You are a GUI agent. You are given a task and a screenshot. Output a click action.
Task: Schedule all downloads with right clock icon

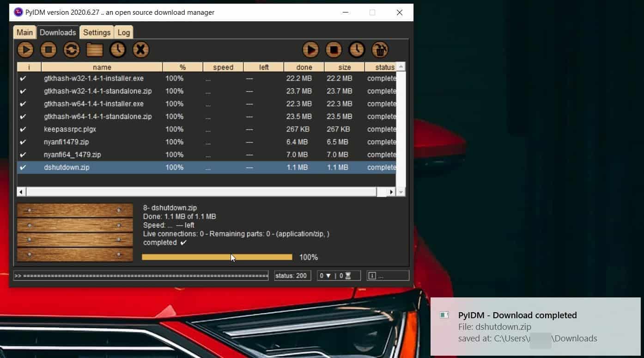point(357,49)
